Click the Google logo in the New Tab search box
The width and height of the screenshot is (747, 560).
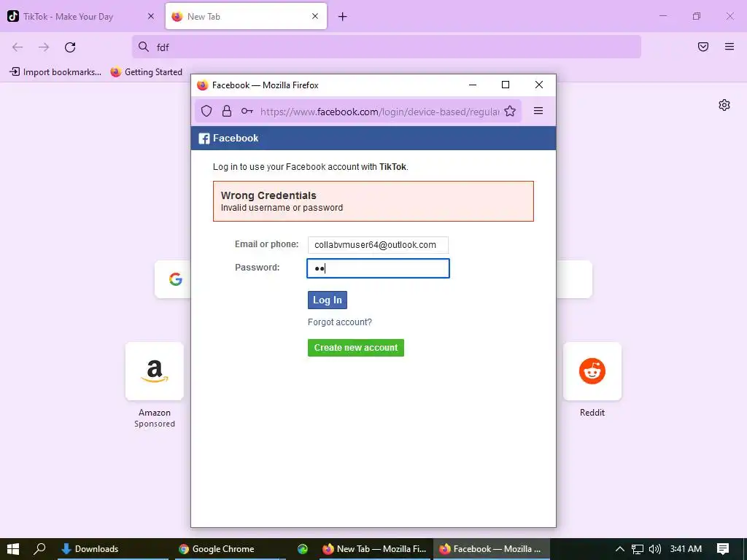point(176,279)
